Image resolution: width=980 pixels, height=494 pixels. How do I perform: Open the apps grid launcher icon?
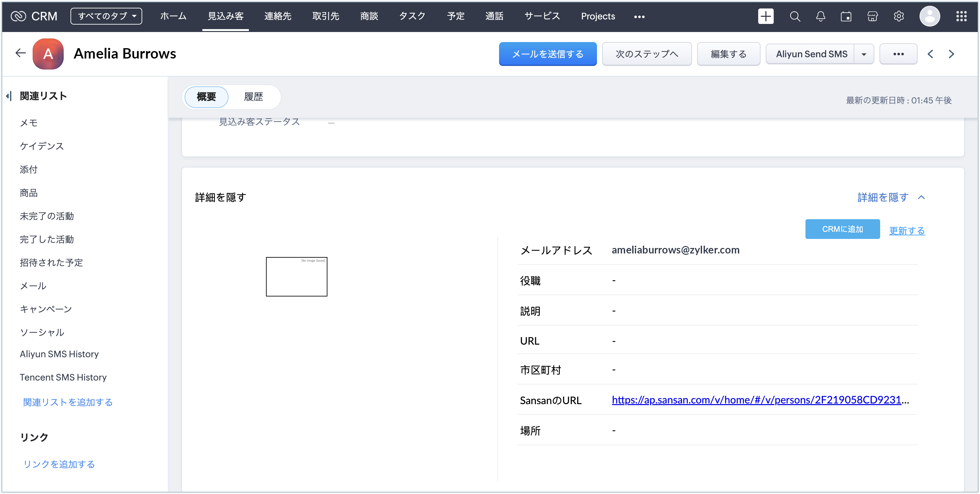pos(961,16)
